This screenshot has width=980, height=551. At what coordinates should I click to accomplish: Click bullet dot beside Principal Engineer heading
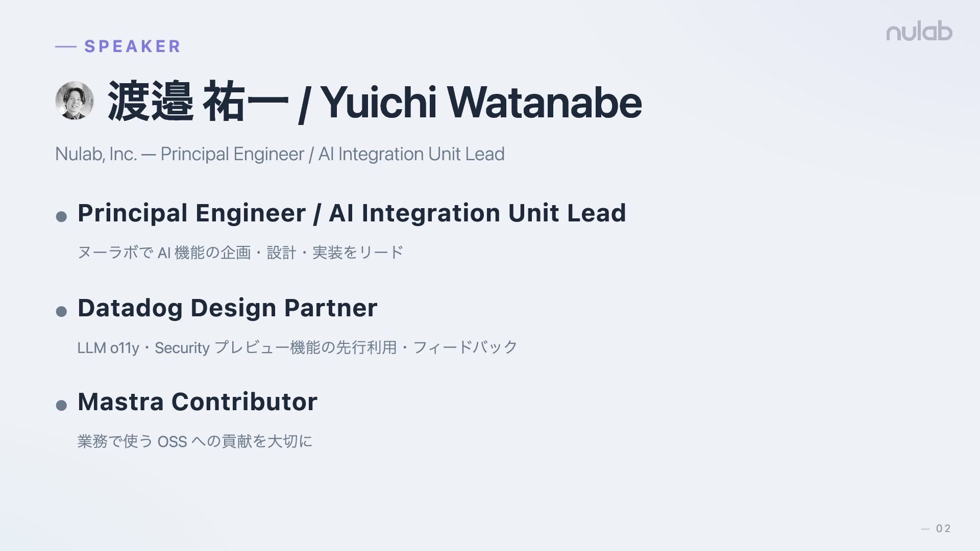pyautogui.click(x=61, y=217)
